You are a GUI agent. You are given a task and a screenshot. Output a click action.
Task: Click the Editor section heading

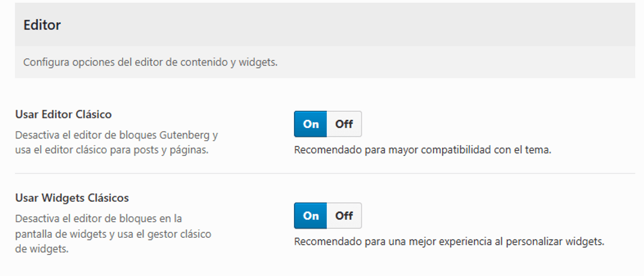(42, 25)
